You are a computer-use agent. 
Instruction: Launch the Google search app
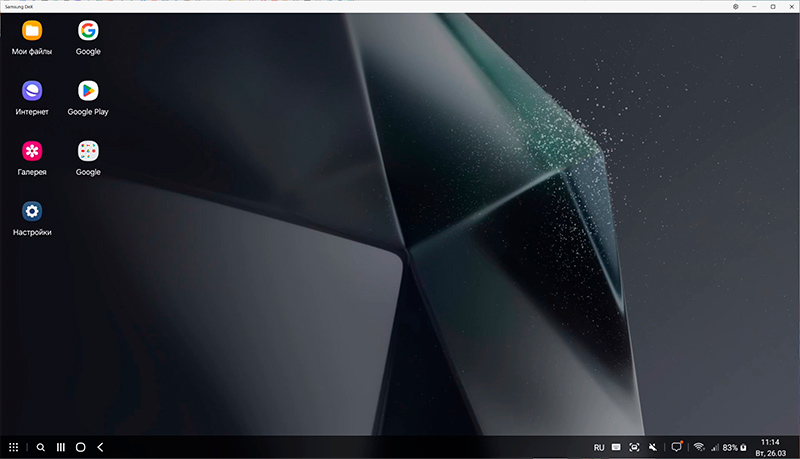[88, 31]
